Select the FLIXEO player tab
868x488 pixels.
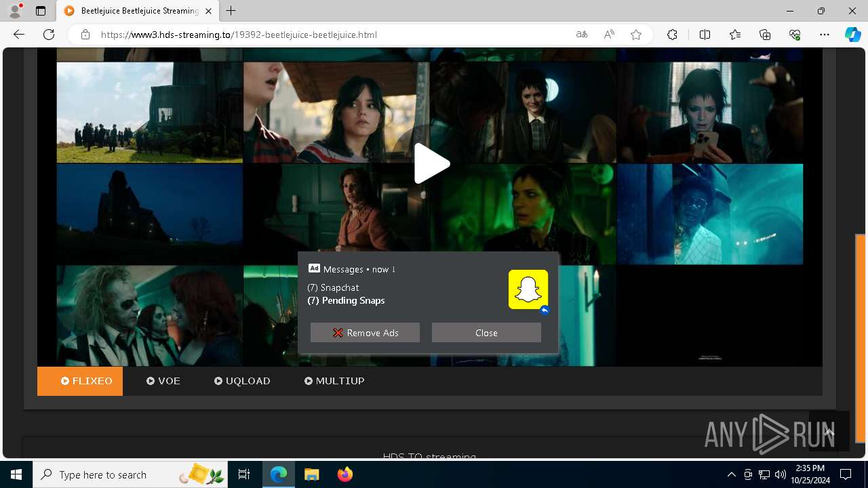tap(80, 381)
